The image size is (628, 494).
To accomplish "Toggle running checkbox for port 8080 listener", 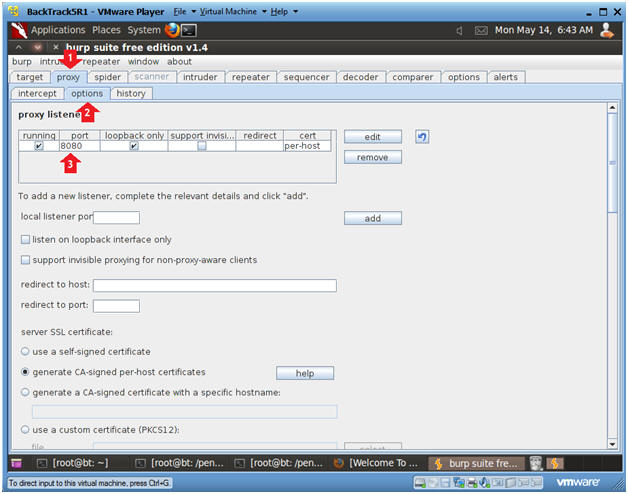I will [38, 146].
